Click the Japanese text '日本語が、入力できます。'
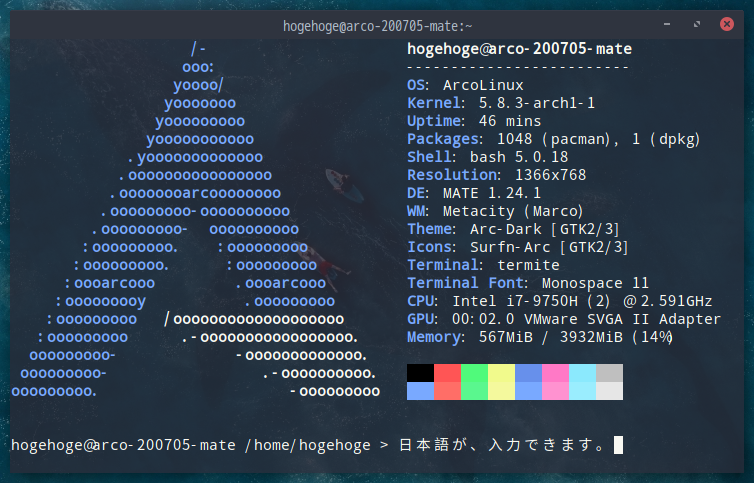The height and width of the screenshot is (483, 754). [502, 445]
